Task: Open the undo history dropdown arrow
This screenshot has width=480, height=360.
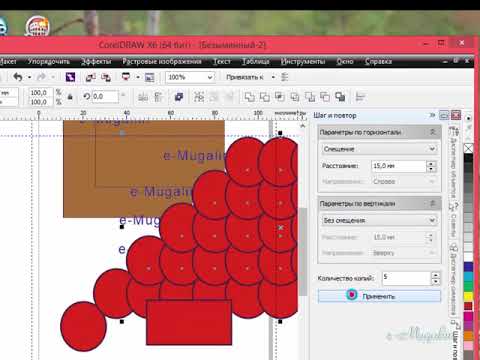Action: (29, 77)
